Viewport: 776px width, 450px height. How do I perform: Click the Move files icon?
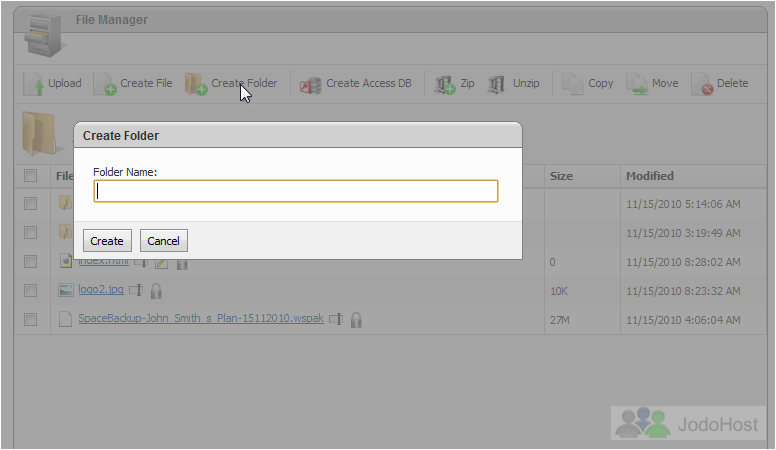[x=637, y=85]
